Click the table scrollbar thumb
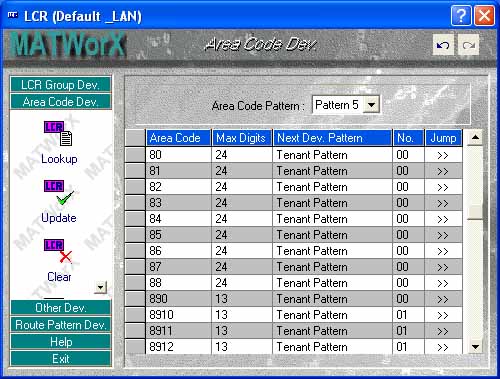Viewport: 500px width, 379px height. coord(475,212)
